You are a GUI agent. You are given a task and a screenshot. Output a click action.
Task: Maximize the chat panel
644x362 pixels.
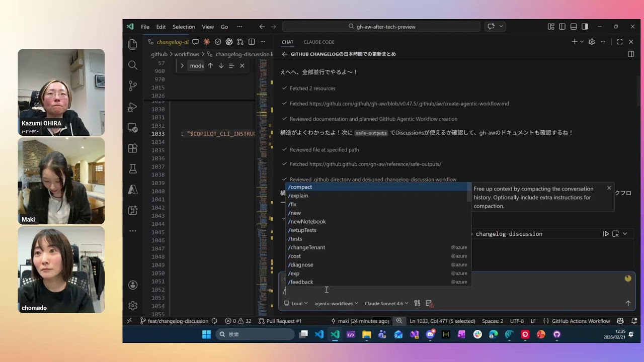point(620,42)
